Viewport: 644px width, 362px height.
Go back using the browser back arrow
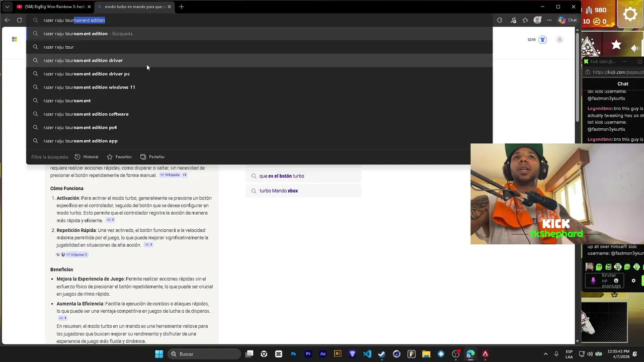point(7,20)
